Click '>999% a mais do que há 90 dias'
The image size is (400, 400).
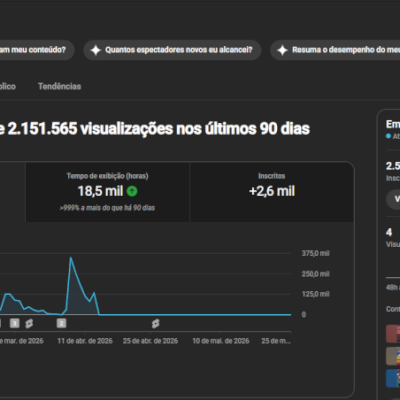107,208
